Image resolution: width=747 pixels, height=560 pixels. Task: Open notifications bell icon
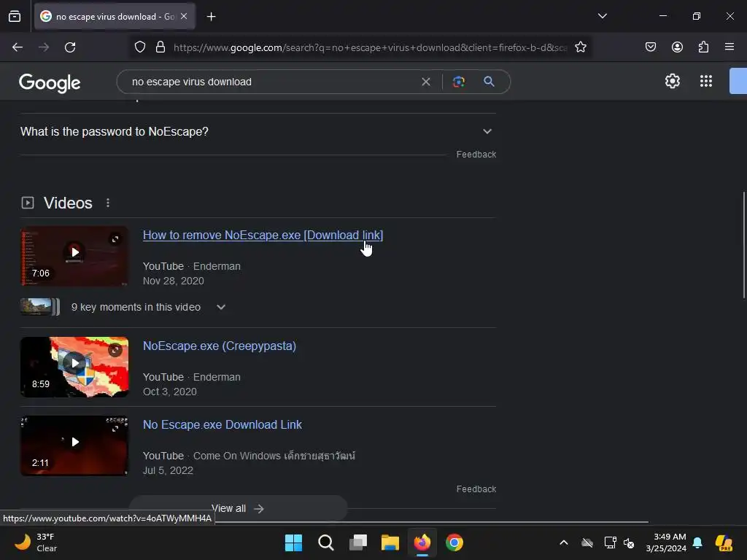pyautogui.click(x=697, y=542)
